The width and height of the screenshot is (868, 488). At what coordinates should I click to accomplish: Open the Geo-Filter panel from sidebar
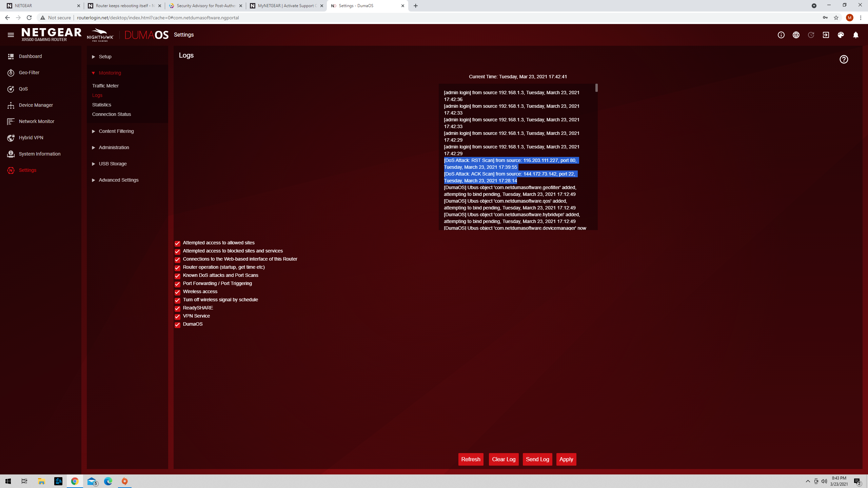tap(29, 73)
